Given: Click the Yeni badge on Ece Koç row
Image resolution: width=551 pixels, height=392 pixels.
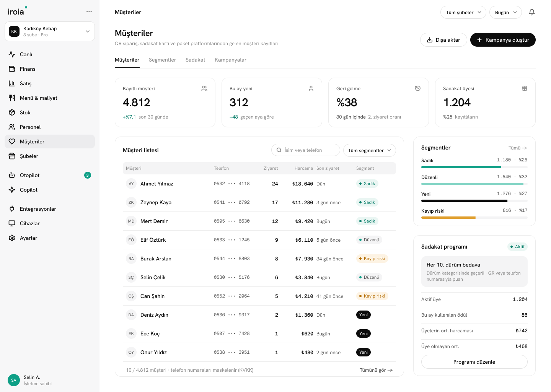Looking at the screenshot, I should (x=363, y=333).
